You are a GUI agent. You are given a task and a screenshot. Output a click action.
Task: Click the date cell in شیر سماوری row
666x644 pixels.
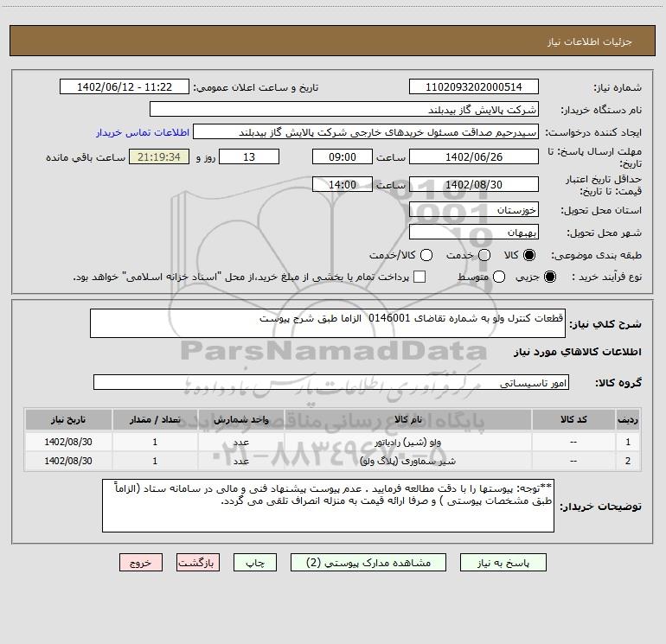pyautogui.click(x=68, y=461)
